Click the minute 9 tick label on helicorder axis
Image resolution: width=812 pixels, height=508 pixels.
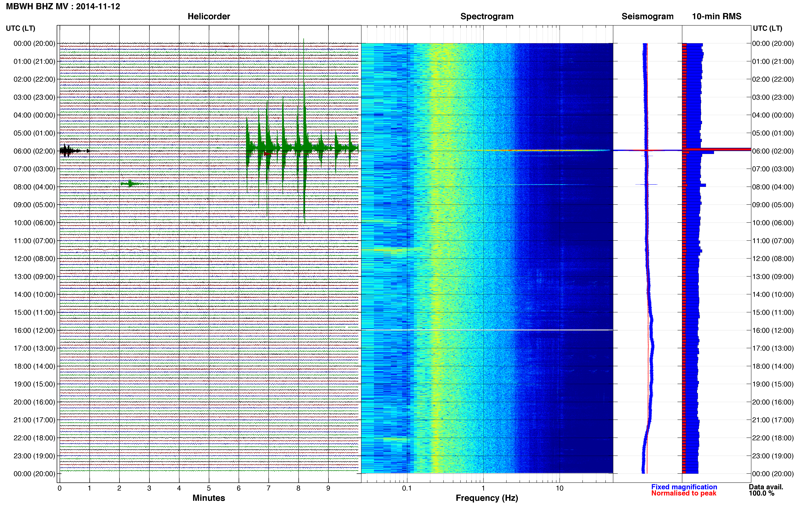(x=328, y=488)
